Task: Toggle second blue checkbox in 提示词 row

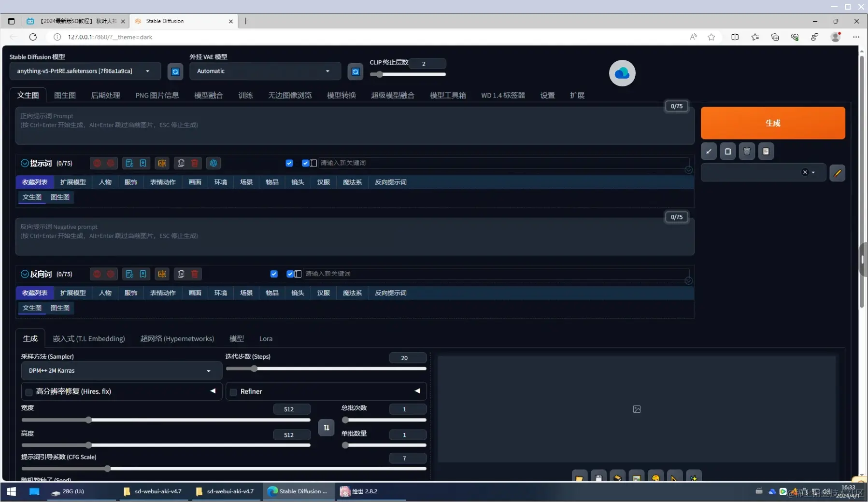Action: click(x=305, y=163)
